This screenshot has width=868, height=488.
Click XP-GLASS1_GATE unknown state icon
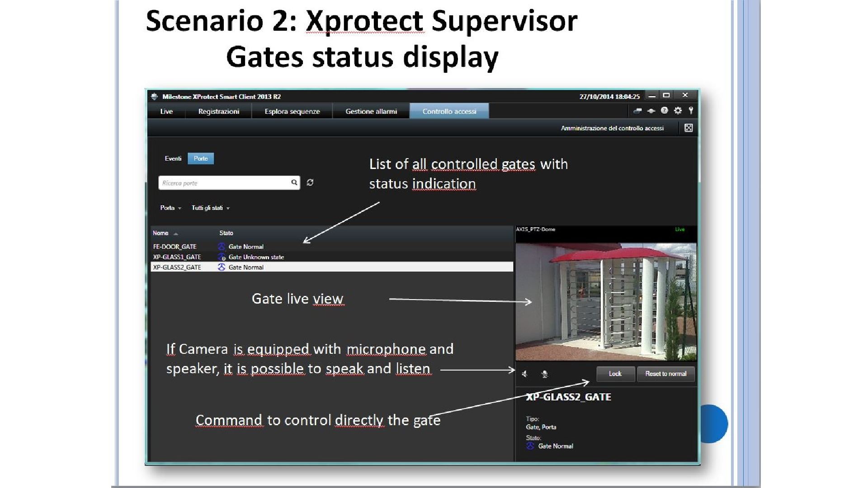[x=222, y=257]
